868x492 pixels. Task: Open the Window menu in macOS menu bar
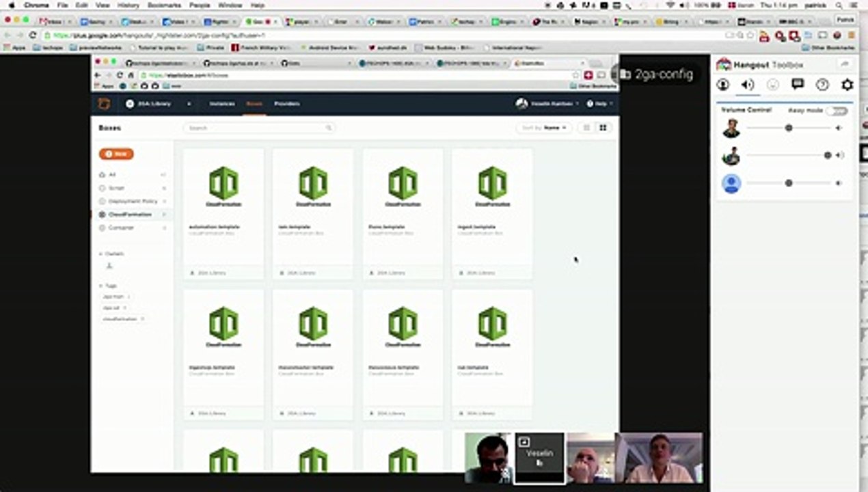point(230,5)
